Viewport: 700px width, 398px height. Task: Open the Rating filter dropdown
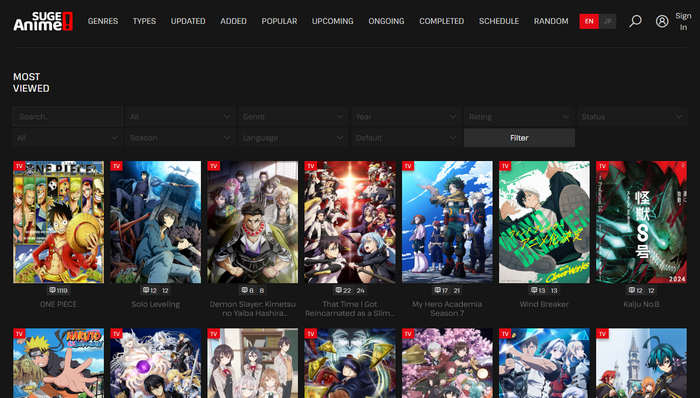(x=519, y=116)
